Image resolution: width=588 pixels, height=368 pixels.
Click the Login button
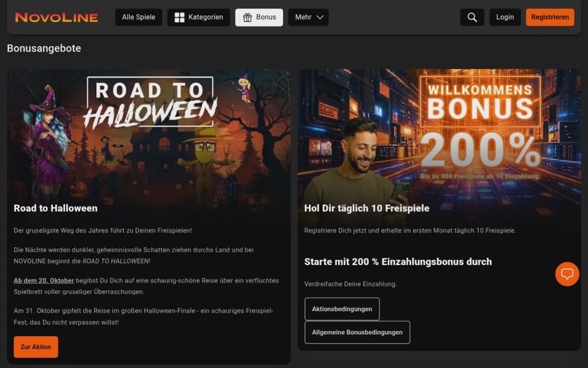coord(505,17)
